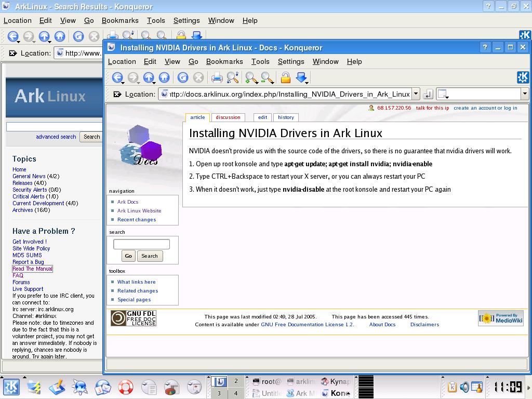Click the up-directory arrow in Docs window
This screenshot has width=532, height=399.
(149, 78)
